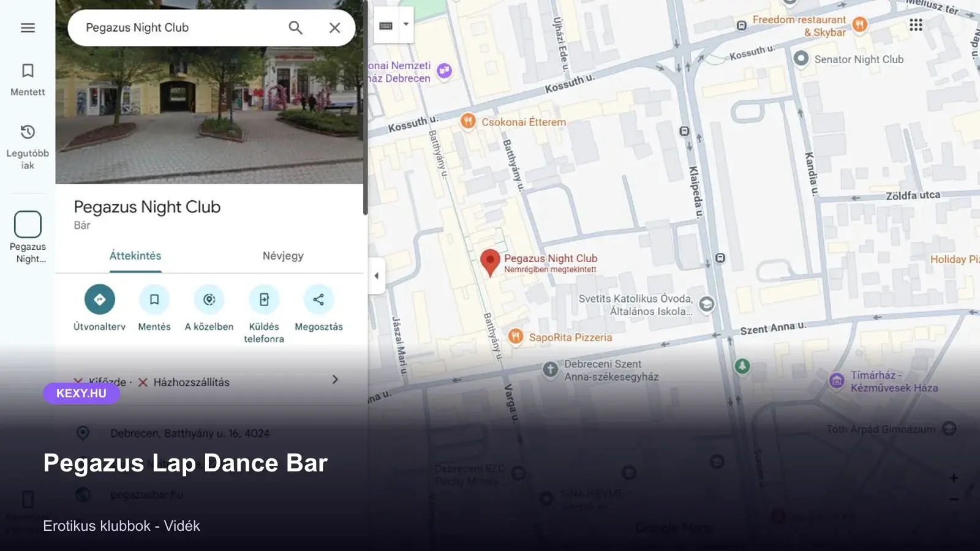Select Svetits Katolikus Óvoda school marker
The image size is (980, 551).
[706, 304]
